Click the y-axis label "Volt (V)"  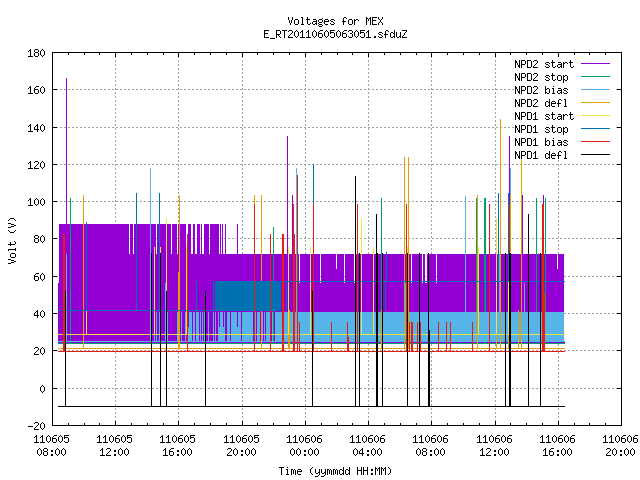pos(13,241)
